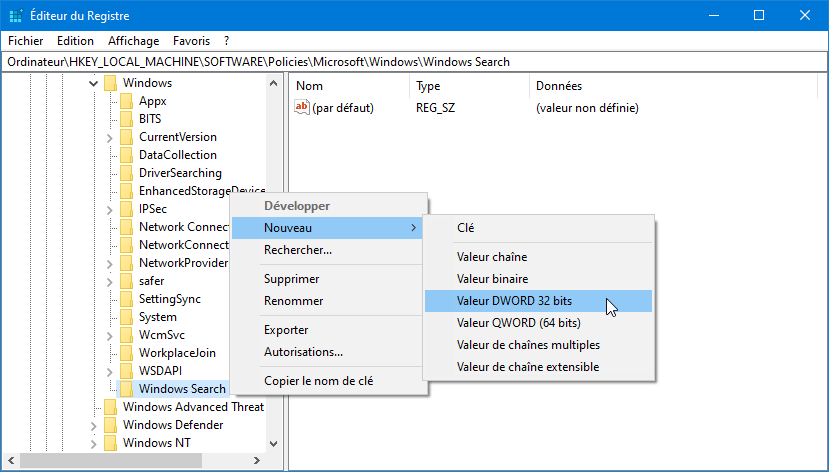Click the Registry Editor title bar icon
The width and height of the screenshot is (829, 472).
[16, 15]
